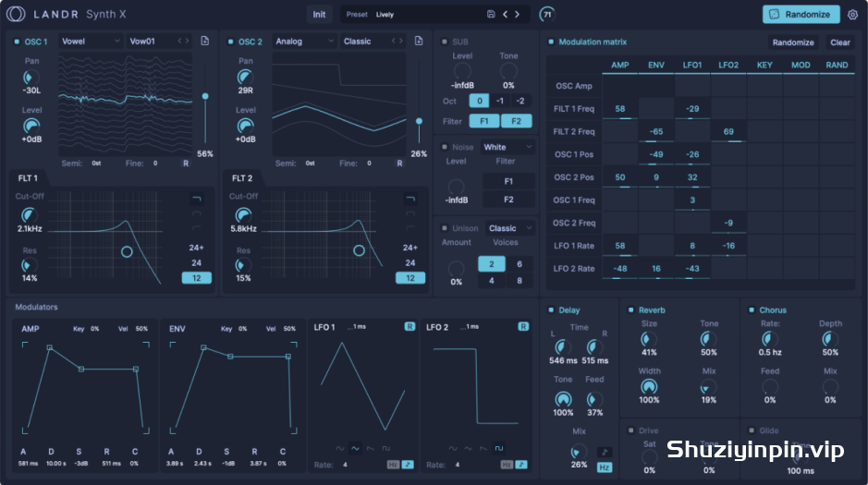This screenshot has width=868, height=485.
Task: Open settings gear icon
Action: tap(852, 15)
